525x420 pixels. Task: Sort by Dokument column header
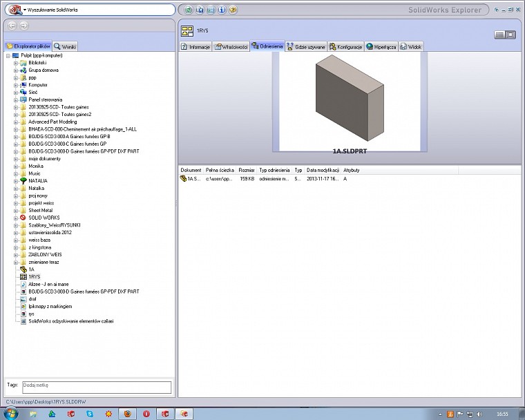pyautogui.click(x=191, y=170)
